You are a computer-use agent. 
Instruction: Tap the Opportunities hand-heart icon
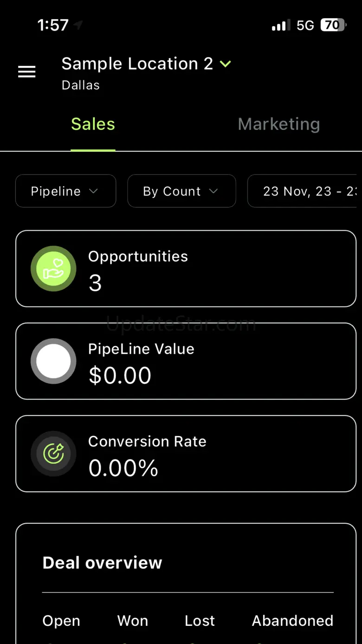pyautogui.click(x=53, y=268)
